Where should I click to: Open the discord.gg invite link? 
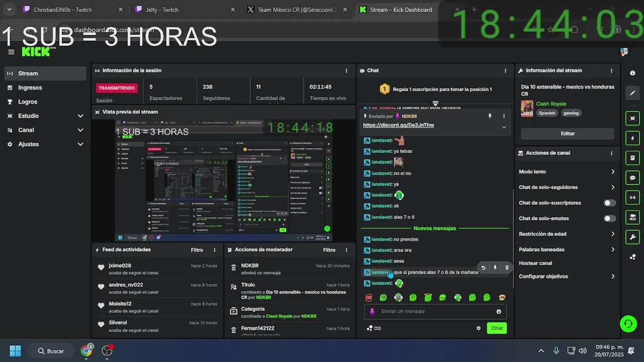pos(398,125)
